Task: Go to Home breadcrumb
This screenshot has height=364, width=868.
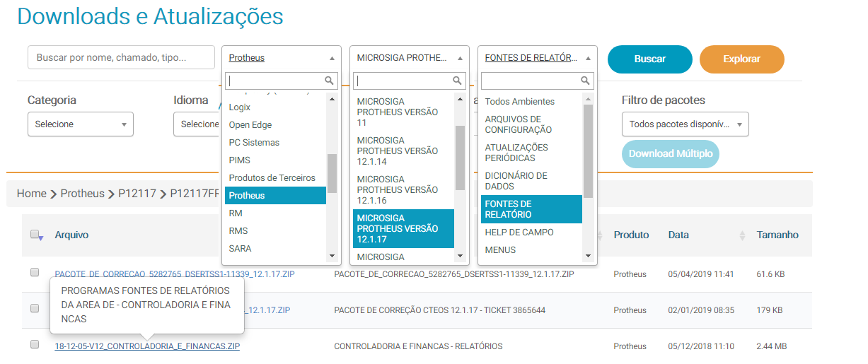Action: (x=32, y=194)
